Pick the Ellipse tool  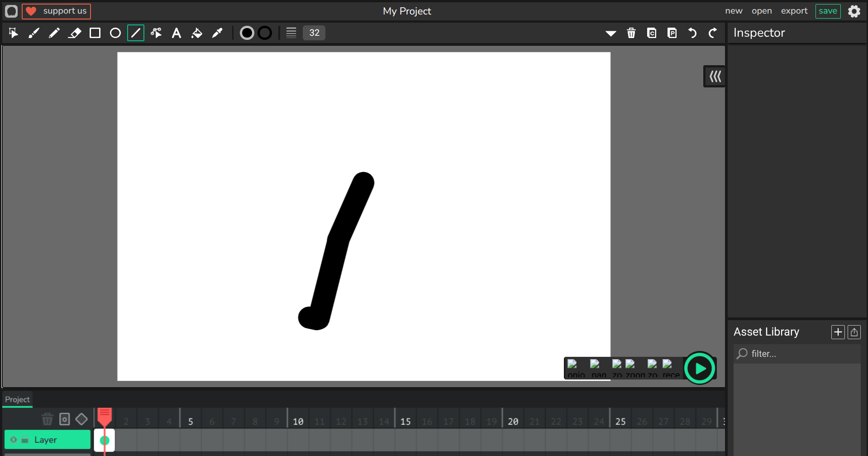[x=115, y=33]
